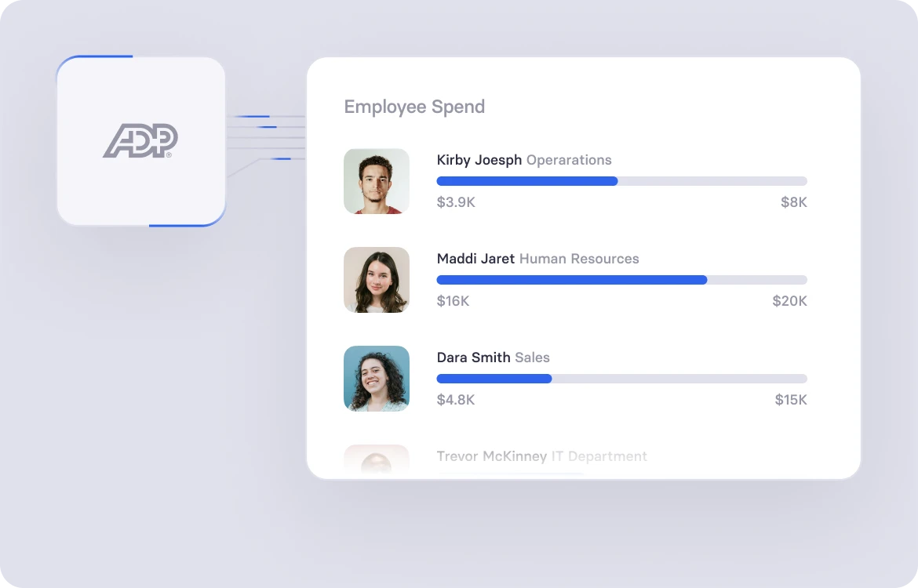The image size is (918, 588).
Task: Open Kirby Joesph's profile photo
Action: pos(377,181)
